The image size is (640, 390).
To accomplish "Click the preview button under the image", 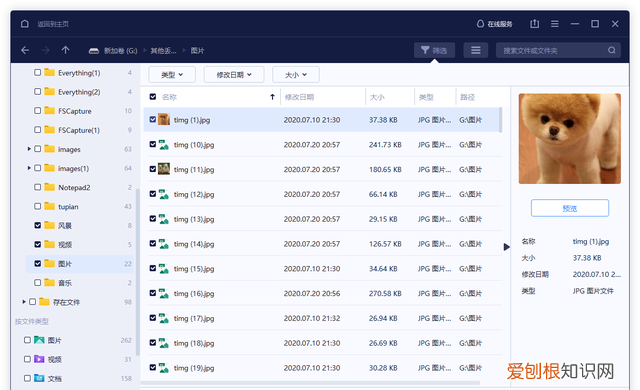I will (570, 208).
